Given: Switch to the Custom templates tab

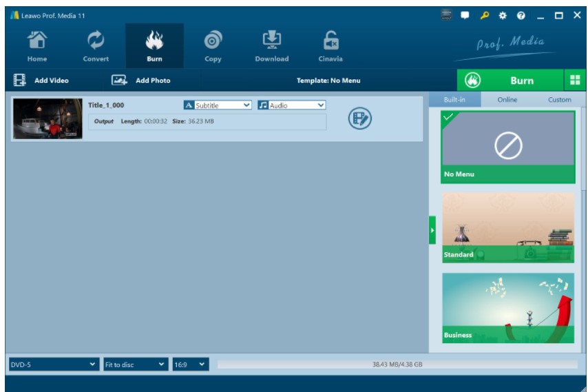Looking at the screenshot, I should (560, 100).
